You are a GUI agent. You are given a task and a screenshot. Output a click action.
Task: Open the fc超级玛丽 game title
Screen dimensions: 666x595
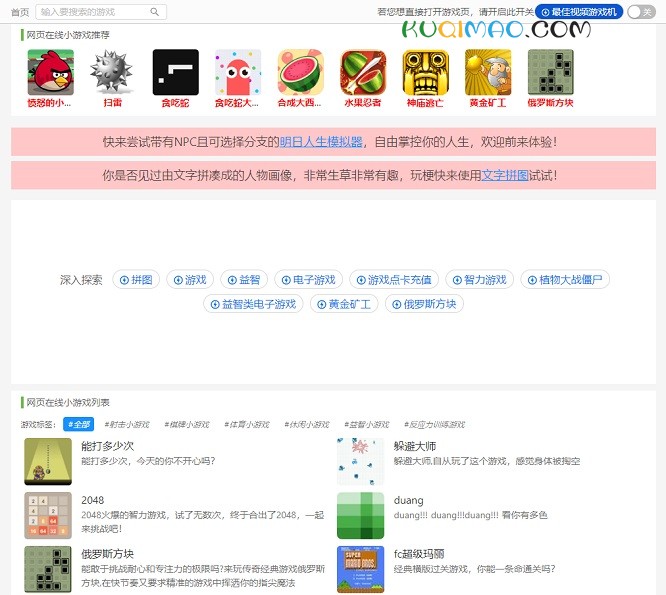tap(419, 554)
